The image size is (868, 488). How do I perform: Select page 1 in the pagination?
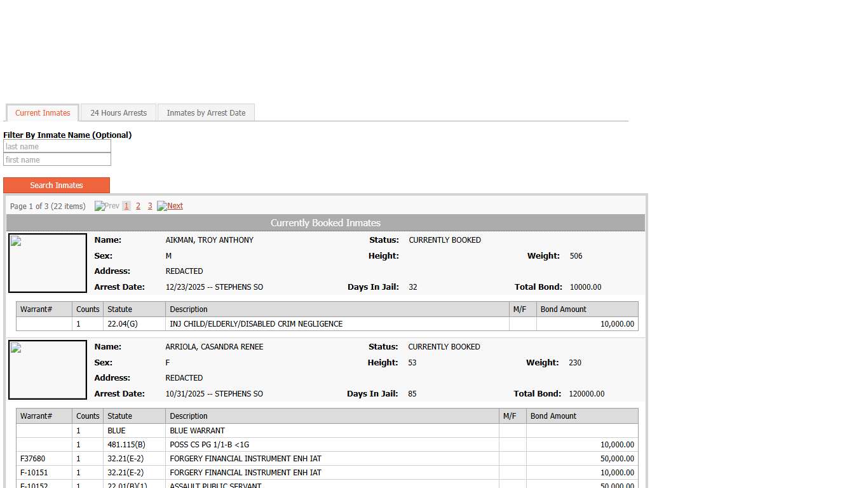(126, 206)
